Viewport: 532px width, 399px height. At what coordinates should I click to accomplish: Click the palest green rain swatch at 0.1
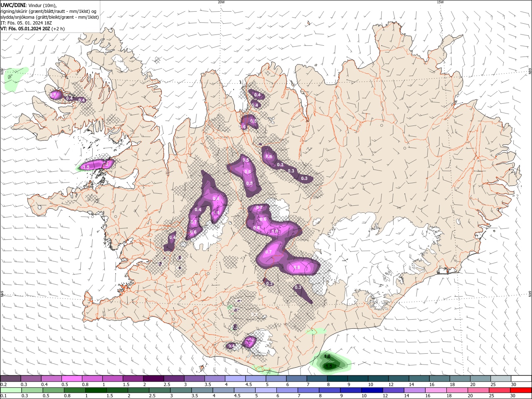11,390
